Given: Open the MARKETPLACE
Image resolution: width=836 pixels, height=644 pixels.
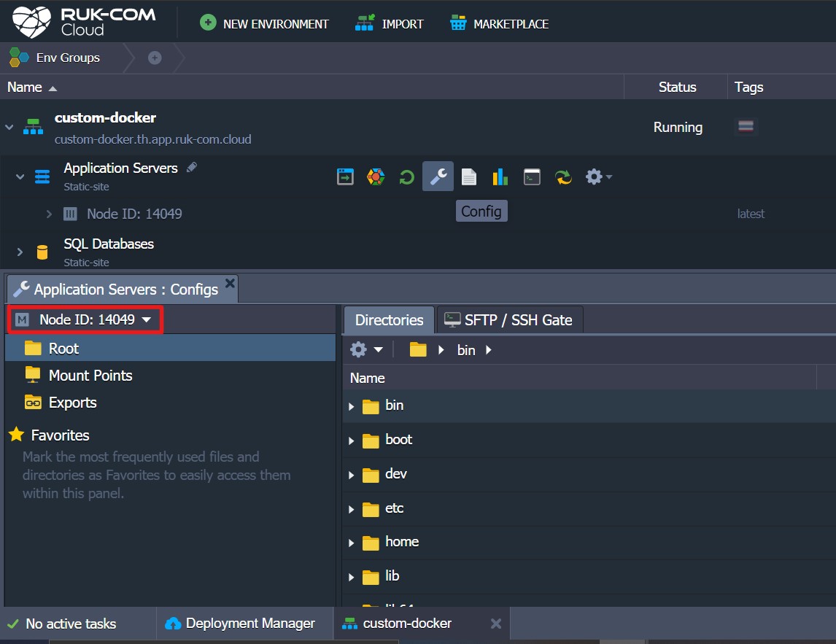Looking at the screenshot, I should pos(500,23).
